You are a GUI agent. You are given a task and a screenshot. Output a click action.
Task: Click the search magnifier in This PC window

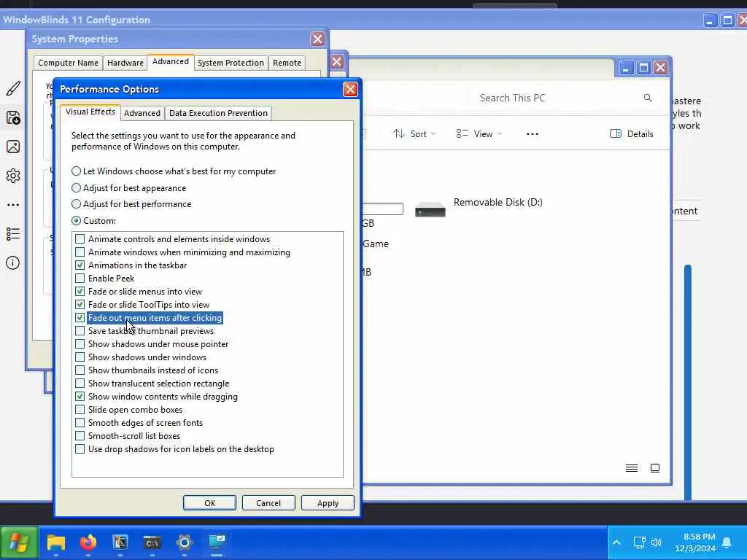click(648, 98)
